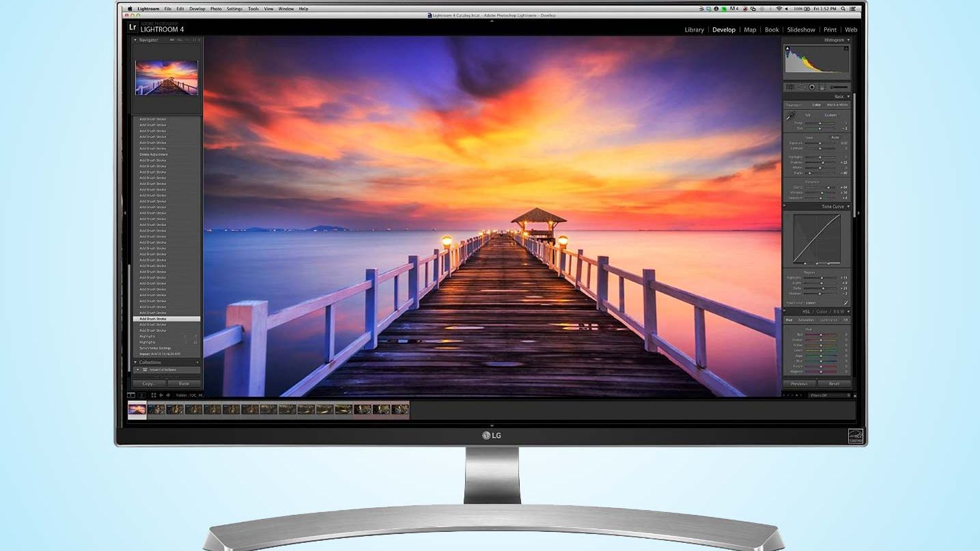
Task: Collapse the Histogram panel
Action: (x=848, y=40)
